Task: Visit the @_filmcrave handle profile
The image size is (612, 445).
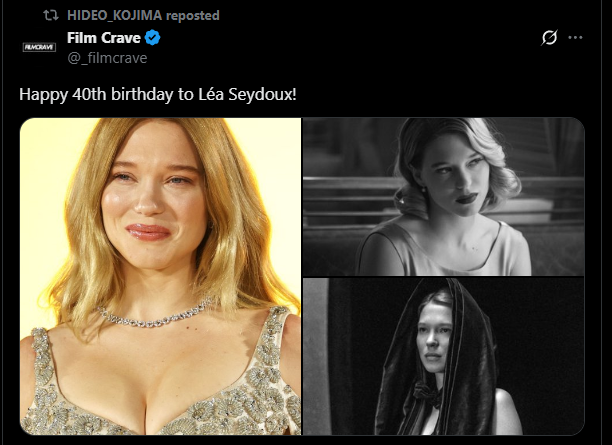Action: 107,58
